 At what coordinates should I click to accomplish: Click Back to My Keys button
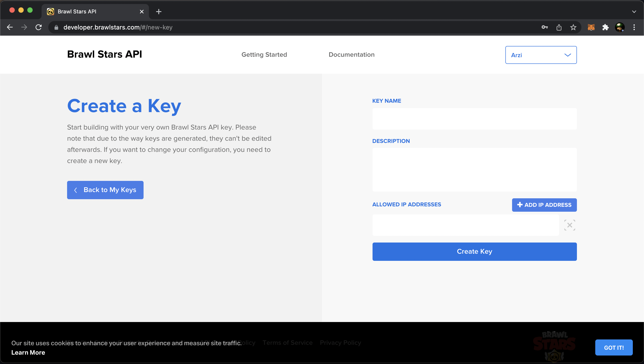pyautogui.click(x=105, y=190)
